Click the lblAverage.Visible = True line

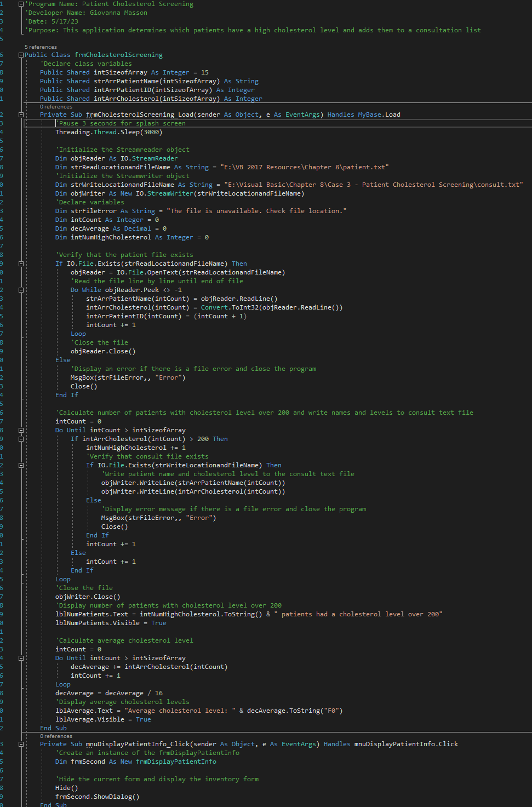pos(103,719)
